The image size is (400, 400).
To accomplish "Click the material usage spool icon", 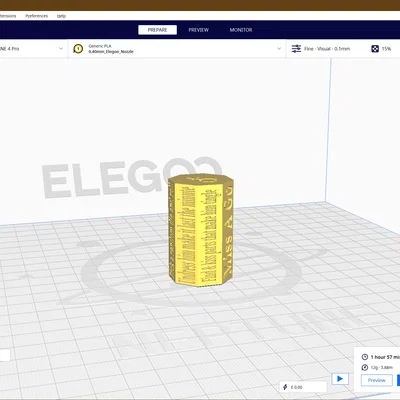I will click(365, 367).
